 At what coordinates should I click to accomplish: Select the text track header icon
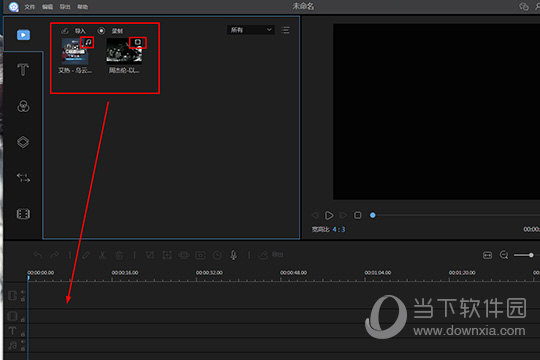[12, 331]
